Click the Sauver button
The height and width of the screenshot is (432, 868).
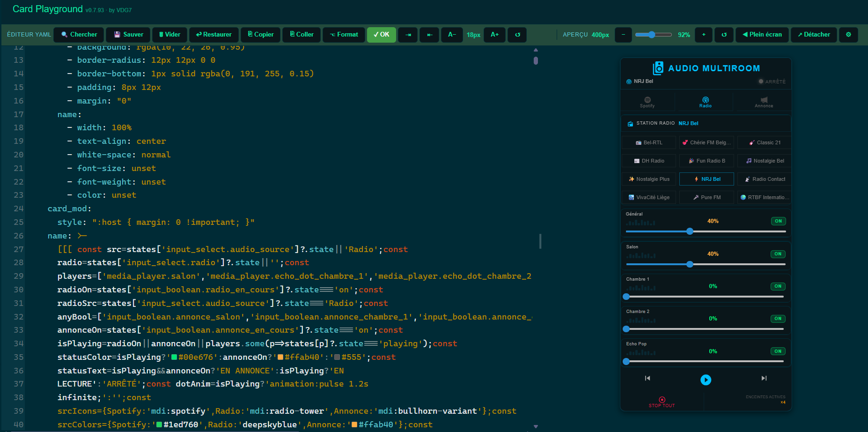coord(128,35)
